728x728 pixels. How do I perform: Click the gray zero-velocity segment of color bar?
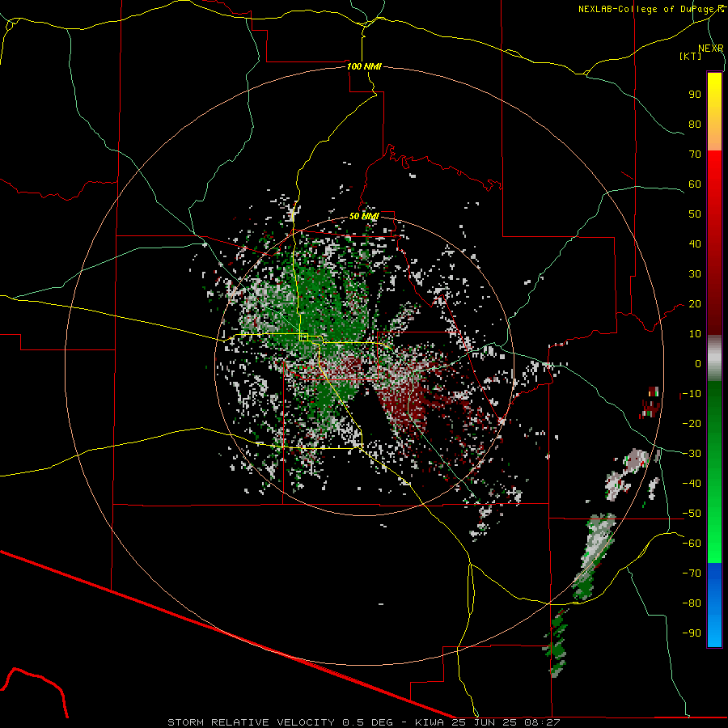(x=714, y=358)
